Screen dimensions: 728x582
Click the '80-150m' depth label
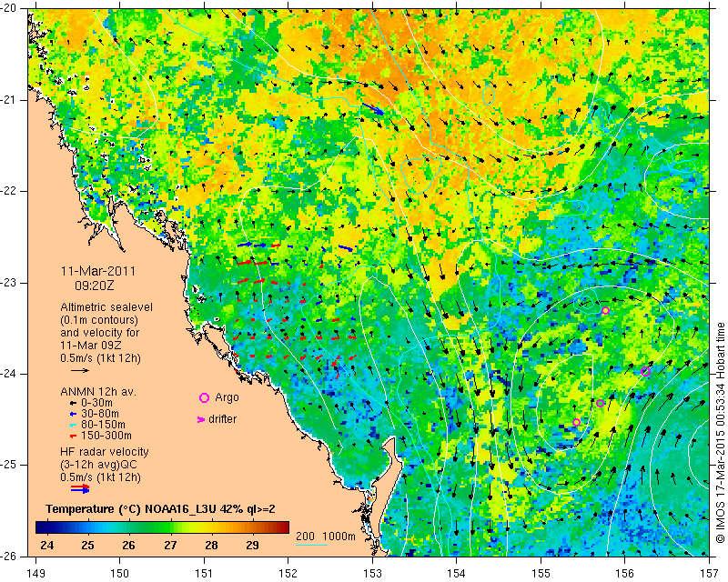(x=103, y=425)
